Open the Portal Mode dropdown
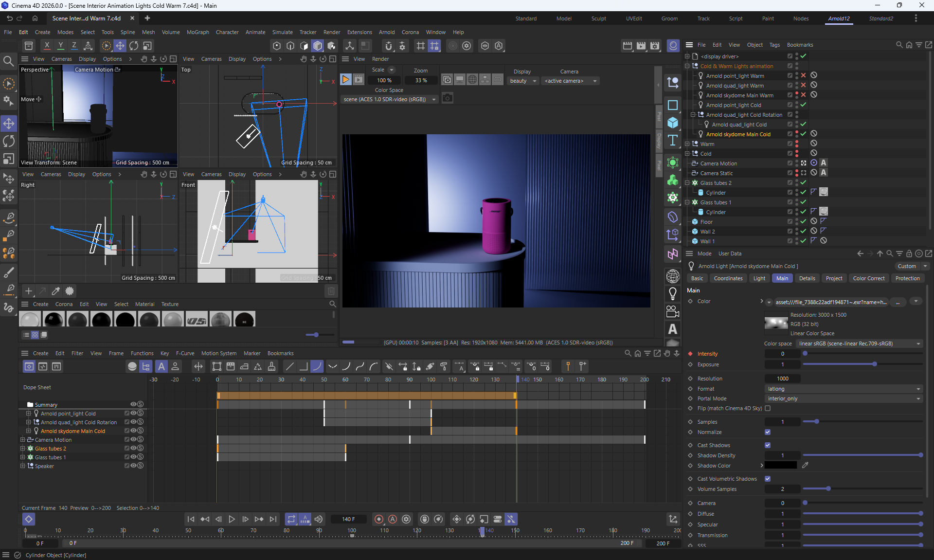Image resolution: width=934 pixels, height=560 pixels. click(844, 398)
